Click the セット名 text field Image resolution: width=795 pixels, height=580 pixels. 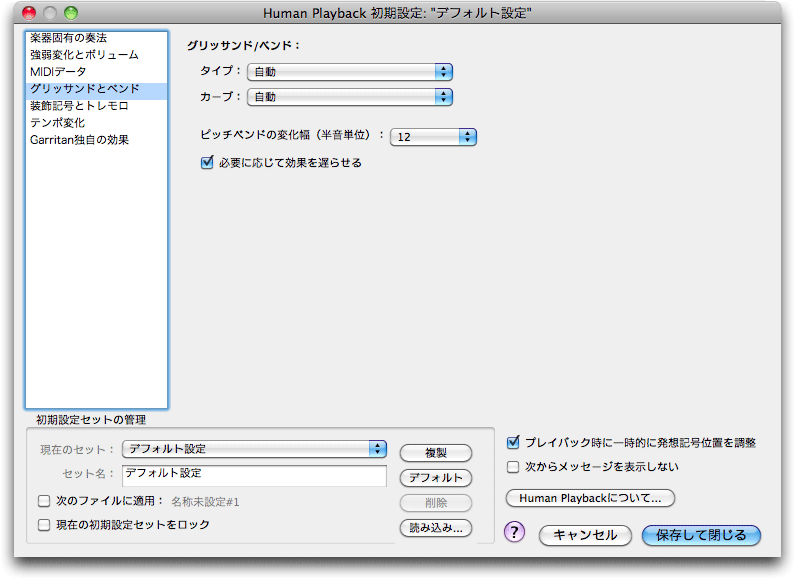[255, 476]
